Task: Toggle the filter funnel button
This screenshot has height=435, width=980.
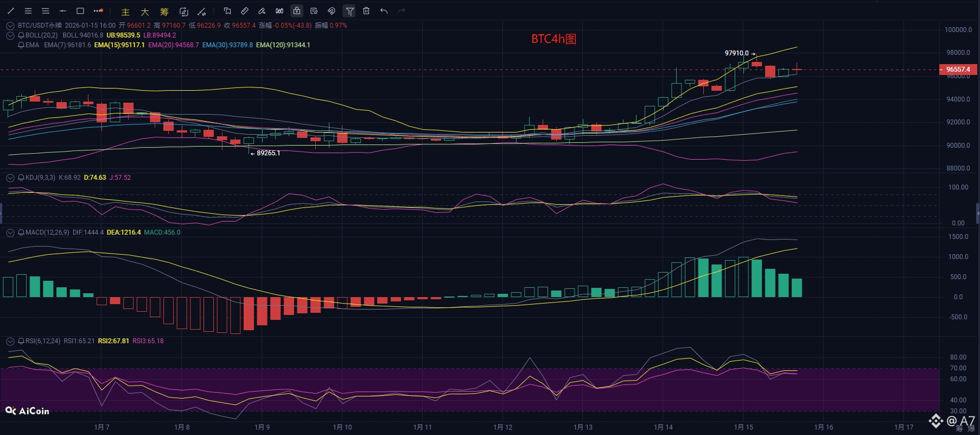Action: click(349, 11)
